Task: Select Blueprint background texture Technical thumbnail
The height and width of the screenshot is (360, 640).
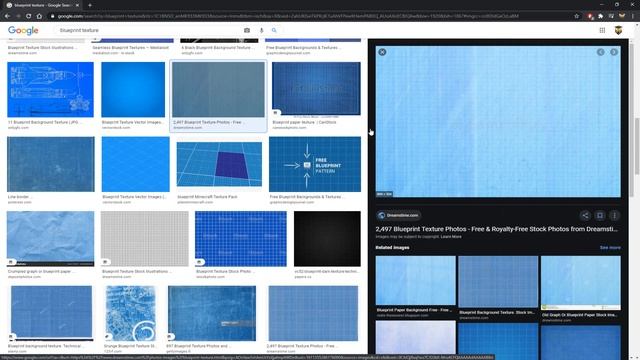Action: click(51, 313)
